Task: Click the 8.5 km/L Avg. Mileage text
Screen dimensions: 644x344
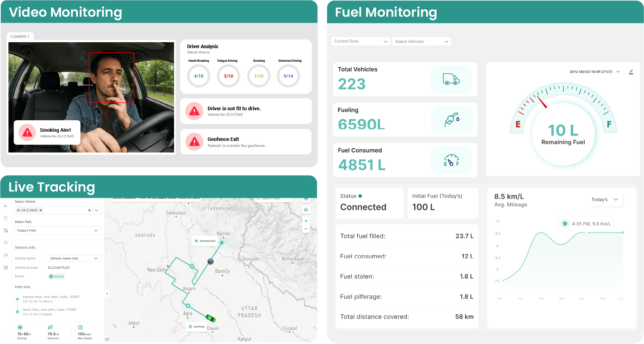Action: tap(511, 200)
